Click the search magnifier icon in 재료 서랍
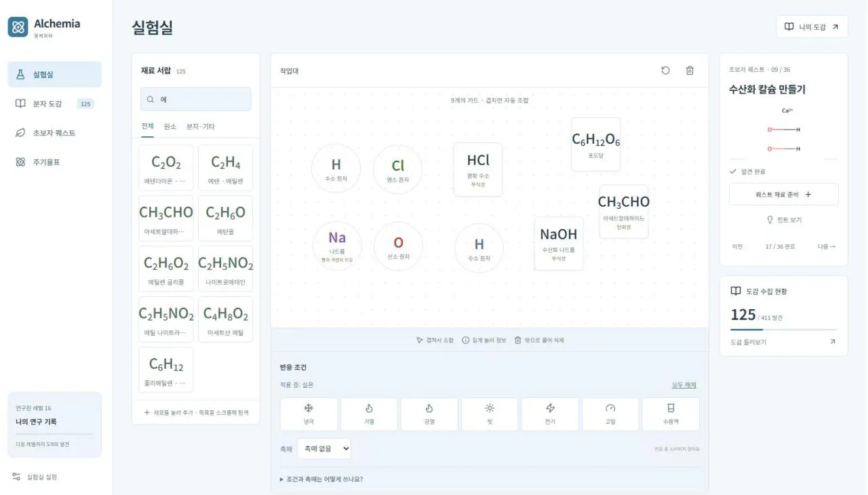Viewport: 868px width, 495px height. point(151,100)
